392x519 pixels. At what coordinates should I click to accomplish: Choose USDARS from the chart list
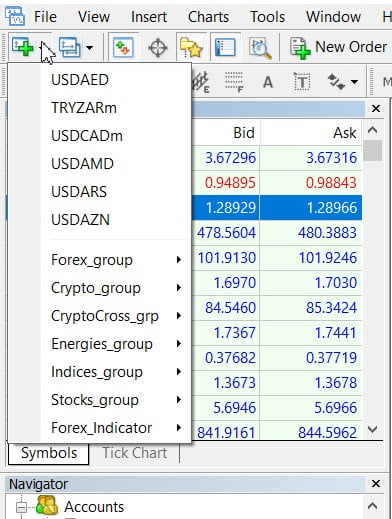(x=99, y=192)
